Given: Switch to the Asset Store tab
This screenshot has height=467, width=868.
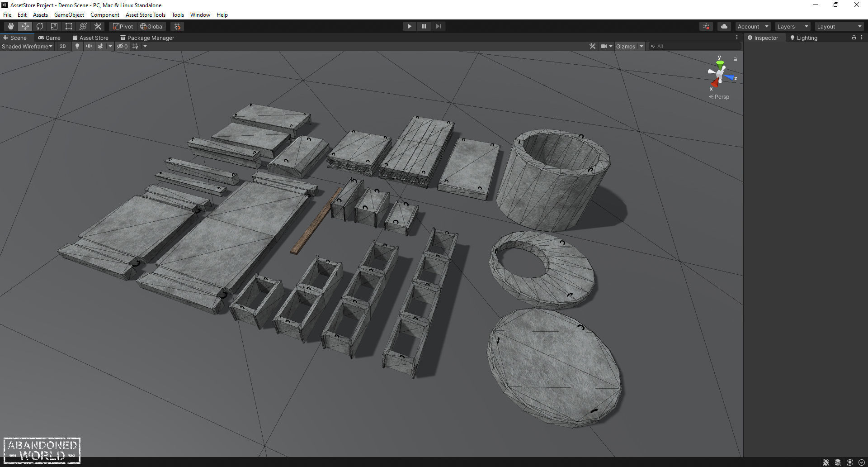Looking at the screenshot, I should pos(90,38).
